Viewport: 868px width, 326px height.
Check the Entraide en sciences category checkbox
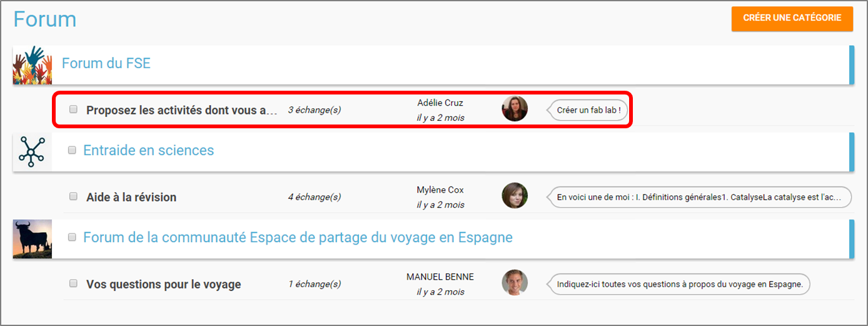tap(72, 150)
